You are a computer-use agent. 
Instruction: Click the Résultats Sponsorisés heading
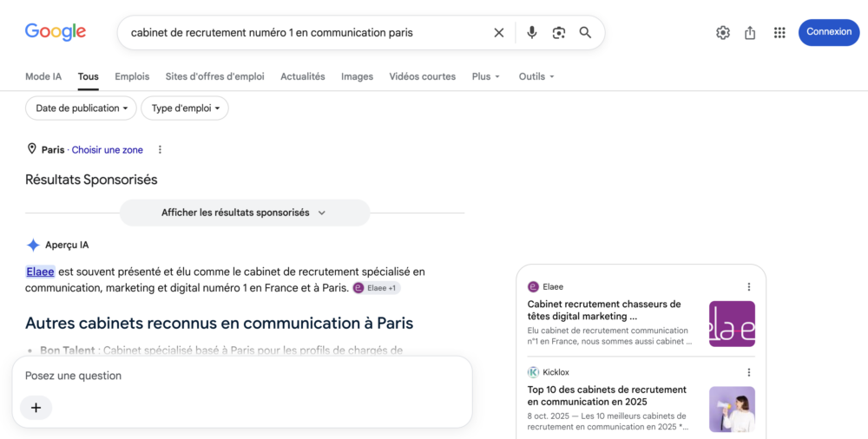(x=91, y=180)
